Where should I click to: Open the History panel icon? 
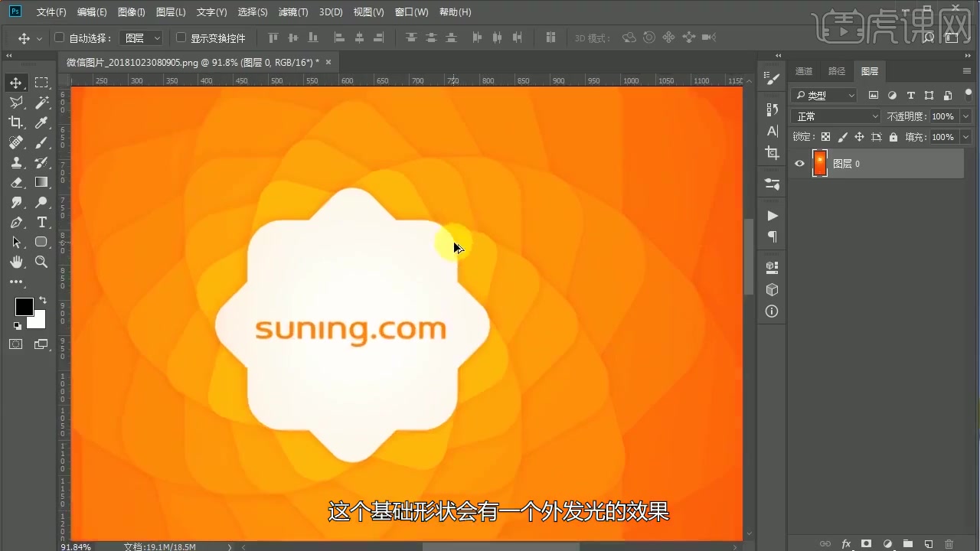(772, 109)
